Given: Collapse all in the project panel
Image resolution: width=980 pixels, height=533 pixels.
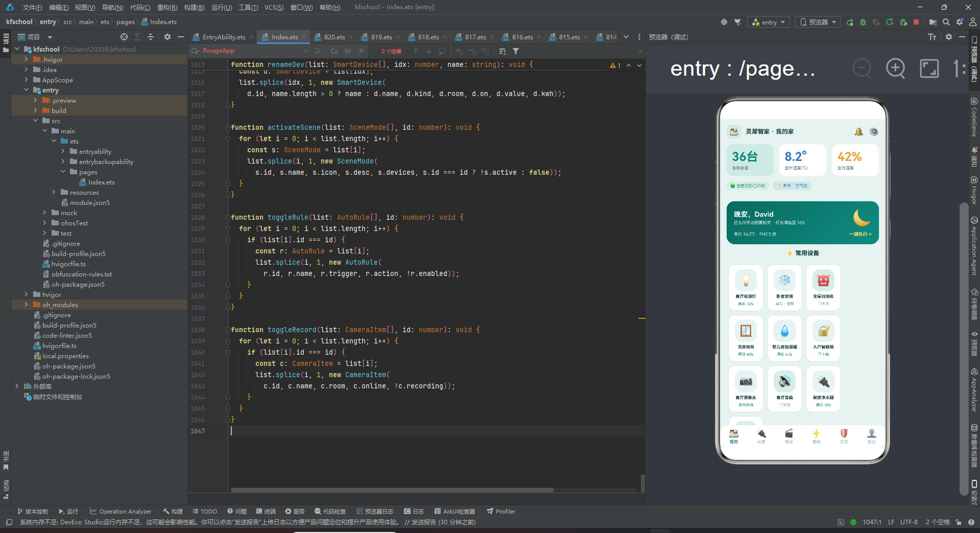Looking at the screenshot, I should click(151, 37).
